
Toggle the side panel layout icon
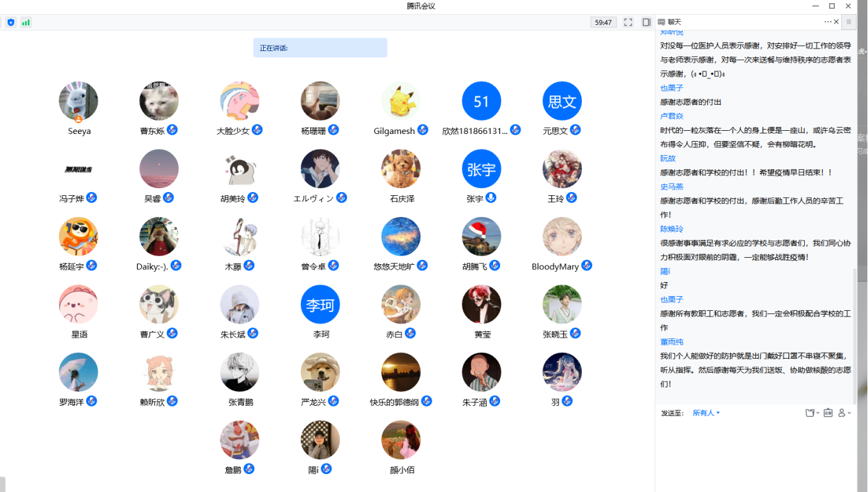point(646,22)
